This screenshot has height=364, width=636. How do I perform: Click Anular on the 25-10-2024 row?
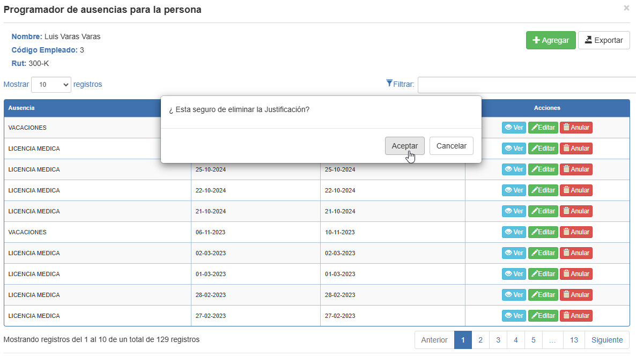click(x=576, y=169)
